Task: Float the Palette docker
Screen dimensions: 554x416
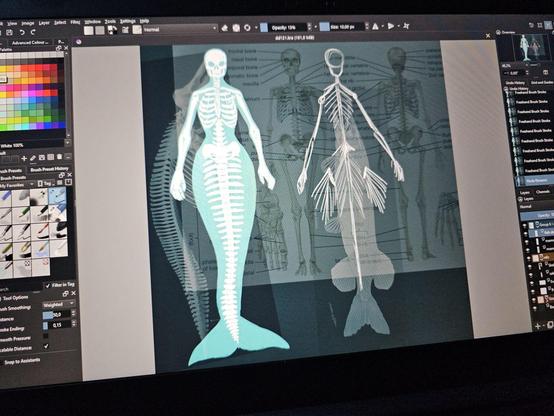Action: pos(59,48)
